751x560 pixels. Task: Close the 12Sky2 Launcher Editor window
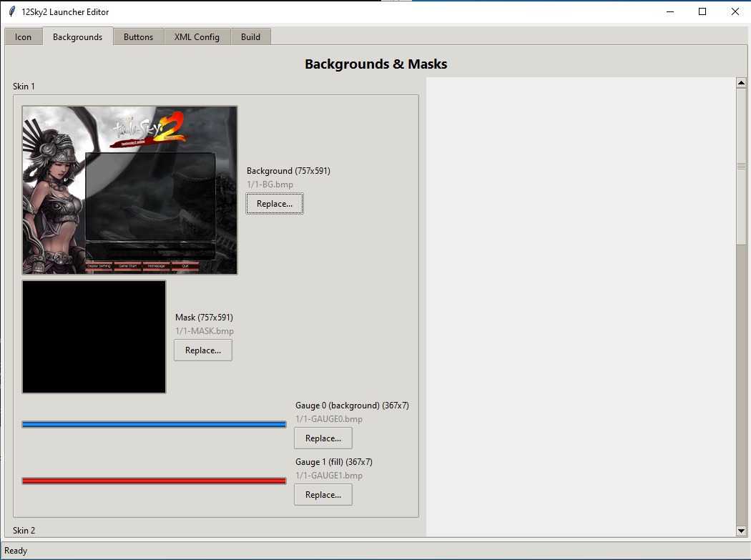coord(735,11)
